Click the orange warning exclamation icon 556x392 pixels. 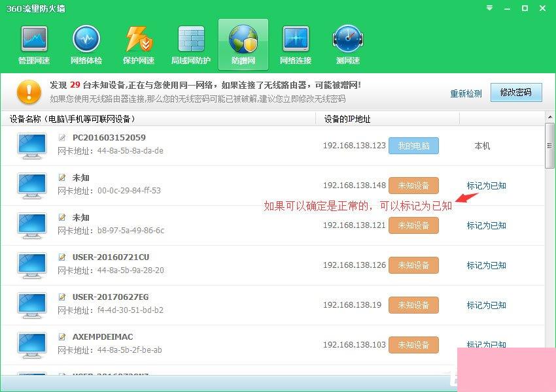(29, 92)
